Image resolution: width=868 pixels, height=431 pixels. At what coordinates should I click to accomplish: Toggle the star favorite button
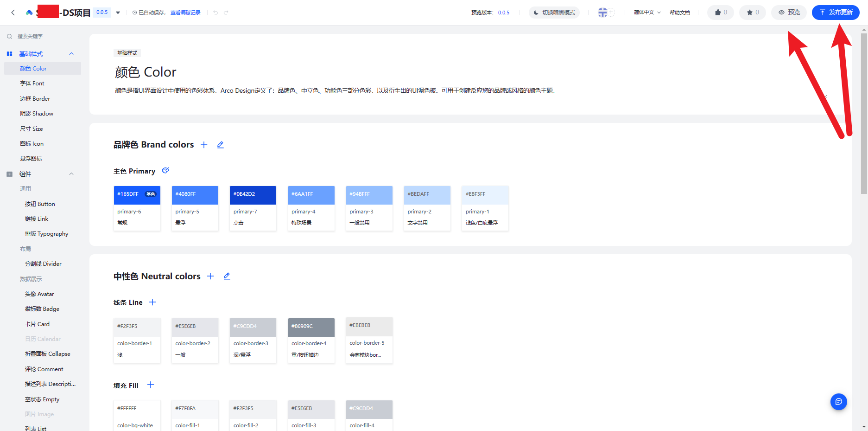click(752, 13)
